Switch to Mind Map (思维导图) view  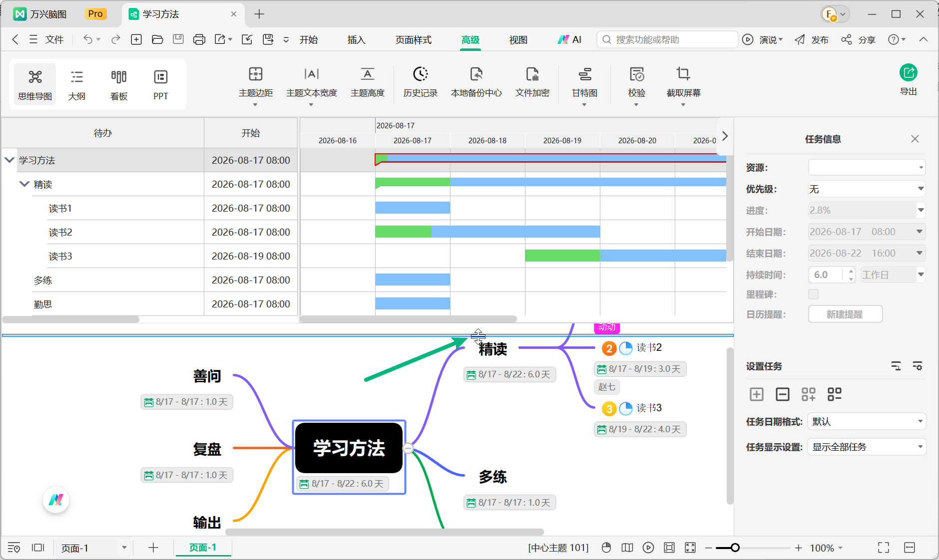[35, 84]
